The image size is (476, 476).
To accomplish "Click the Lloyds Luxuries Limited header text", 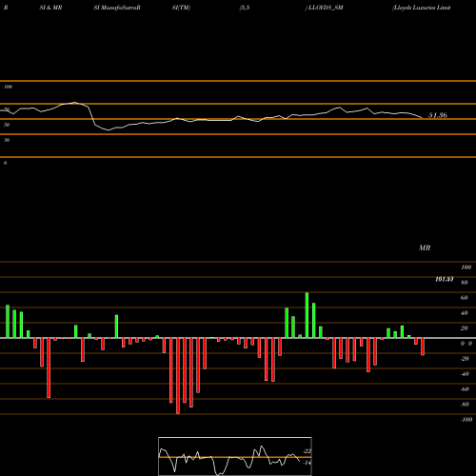I will click(x=422, y=8).
